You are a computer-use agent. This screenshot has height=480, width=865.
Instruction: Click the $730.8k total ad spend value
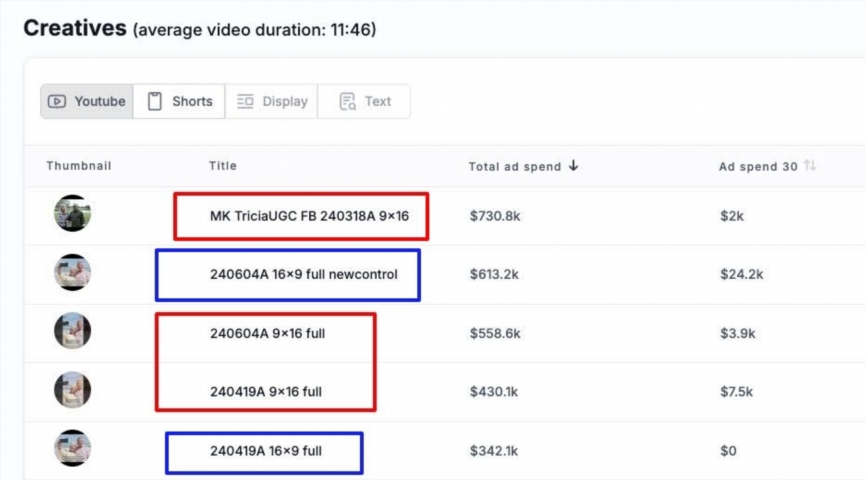tap(496, 216)
